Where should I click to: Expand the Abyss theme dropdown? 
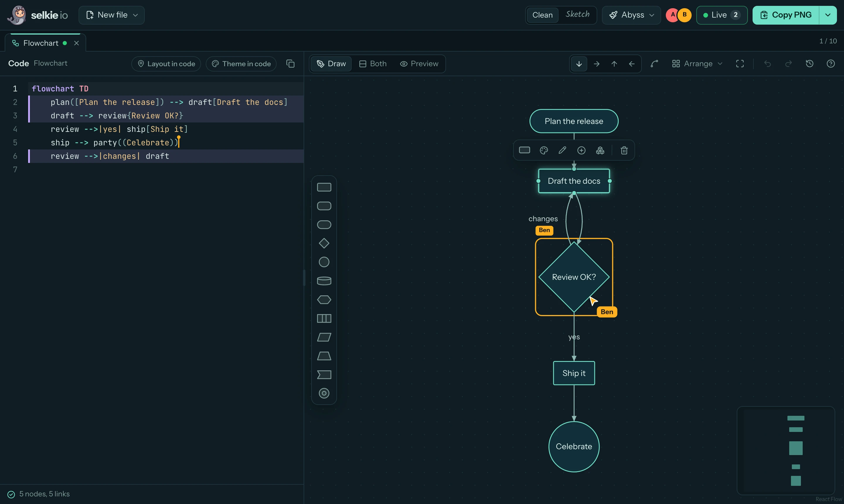pos(631,15)
